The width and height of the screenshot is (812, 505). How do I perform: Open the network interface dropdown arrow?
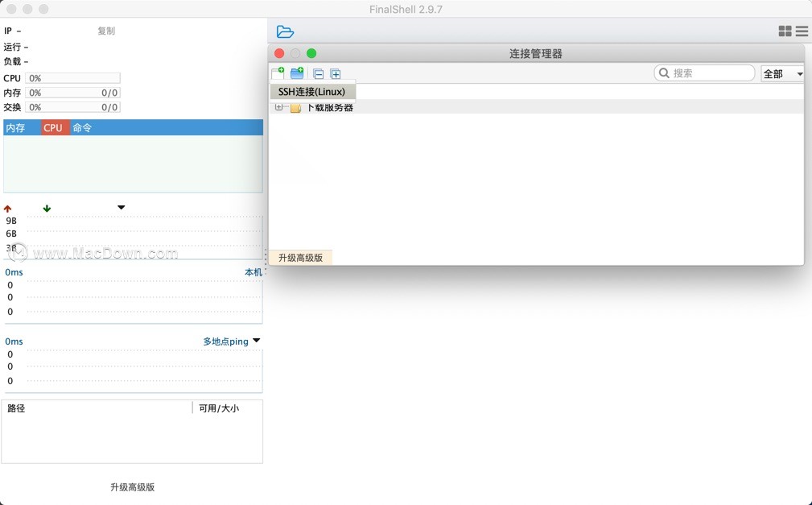(x=122, y=207)
